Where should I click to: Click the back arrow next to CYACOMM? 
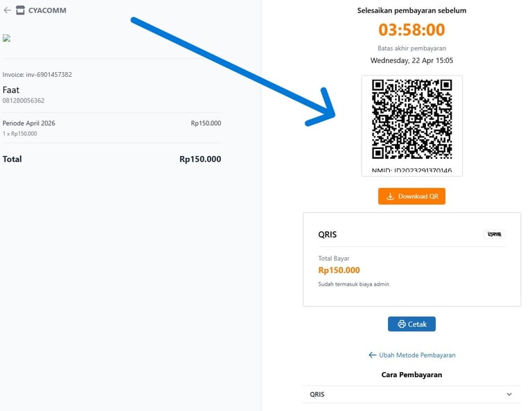[7, 10]
